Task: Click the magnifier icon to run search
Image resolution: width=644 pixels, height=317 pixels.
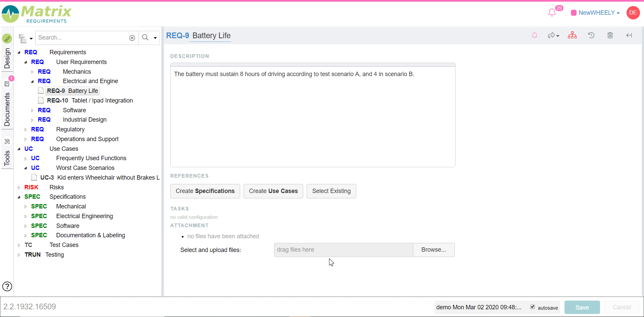Action: point(145,38)
